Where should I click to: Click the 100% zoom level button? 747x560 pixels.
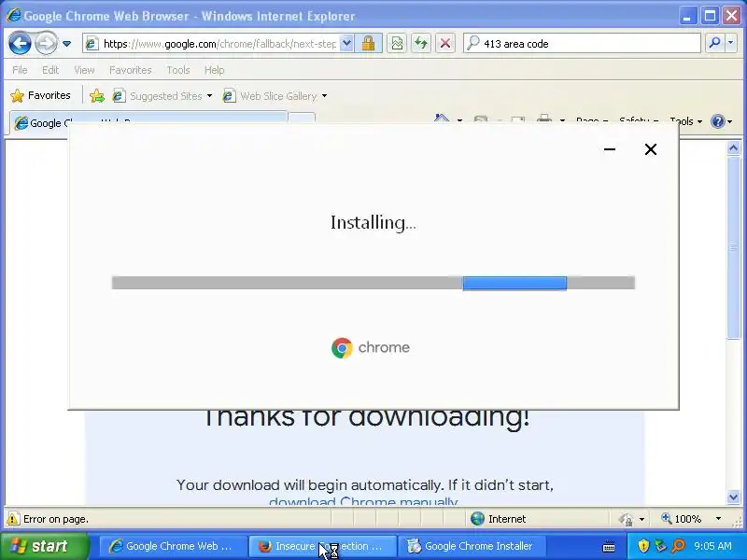point(682,519)
